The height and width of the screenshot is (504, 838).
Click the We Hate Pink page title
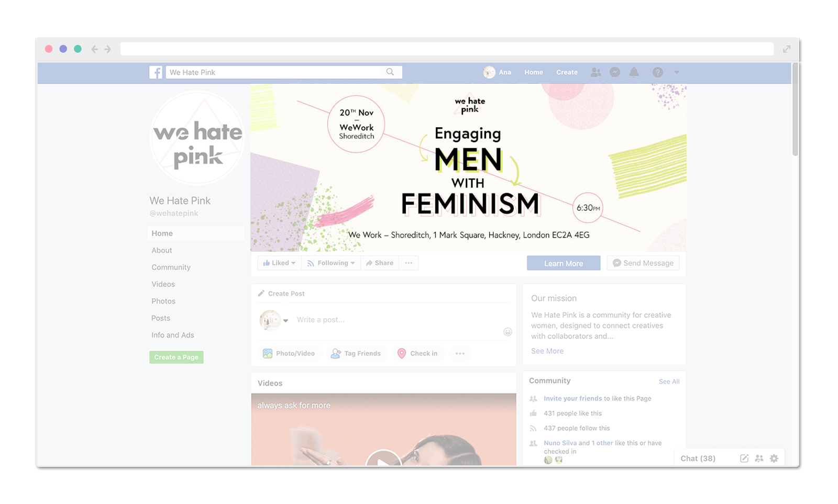tap(180, 200)
